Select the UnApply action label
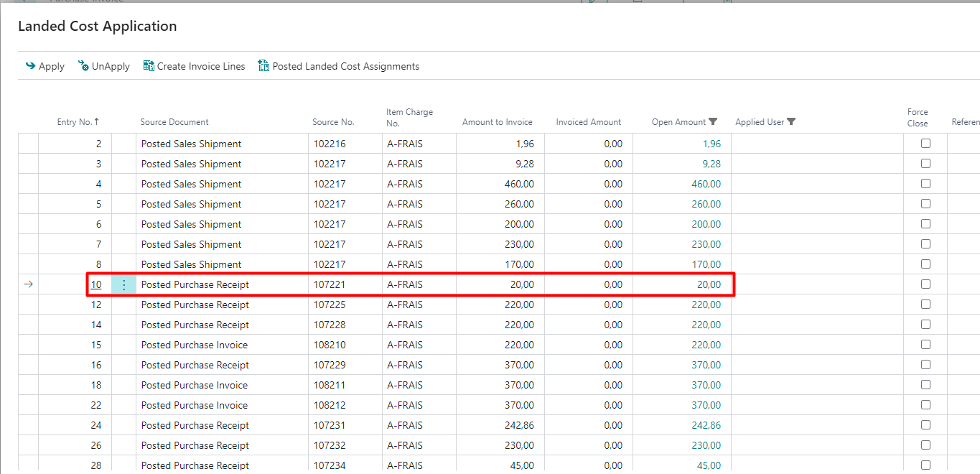This screenshot has width=980, height=474. coord(111,66)
